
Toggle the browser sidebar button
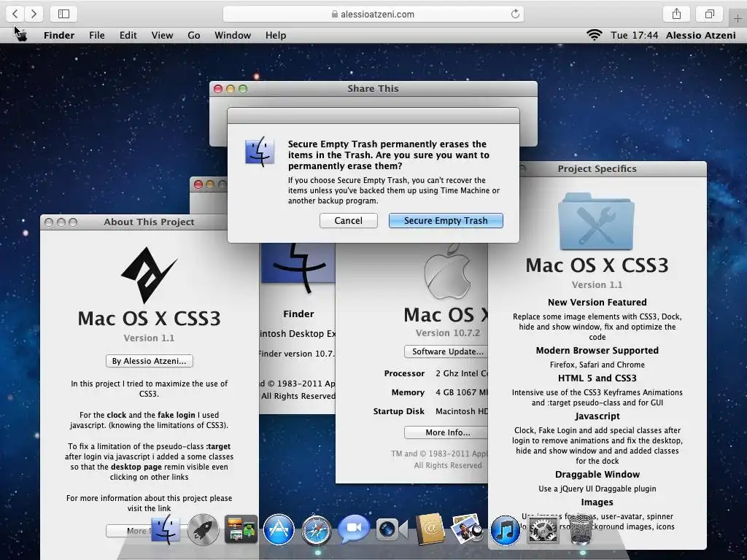(64, 14)
